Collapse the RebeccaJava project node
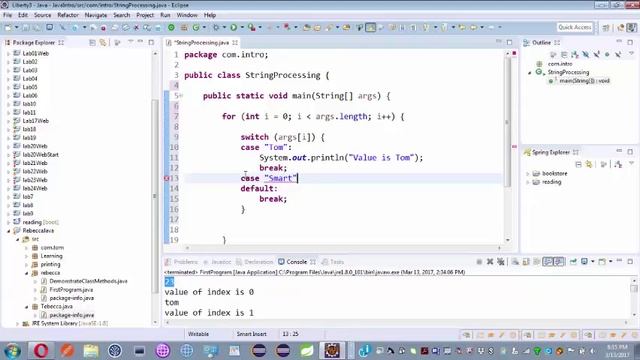The image size is (640, 360). click(9, 231)
